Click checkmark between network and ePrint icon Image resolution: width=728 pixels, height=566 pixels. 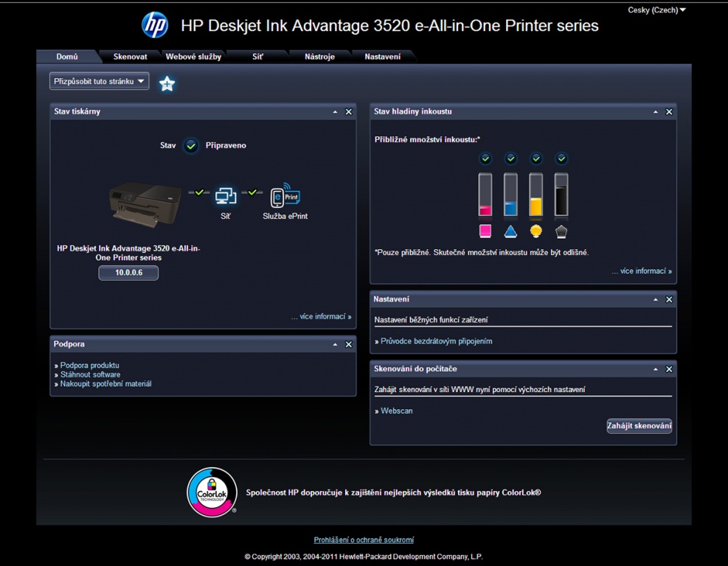[x=252, y=192]
